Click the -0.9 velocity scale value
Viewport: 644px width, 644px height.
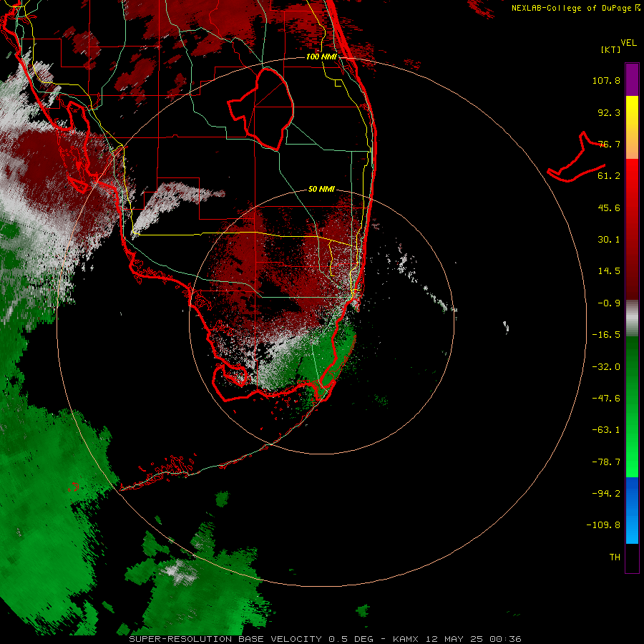tap(609, 303)
